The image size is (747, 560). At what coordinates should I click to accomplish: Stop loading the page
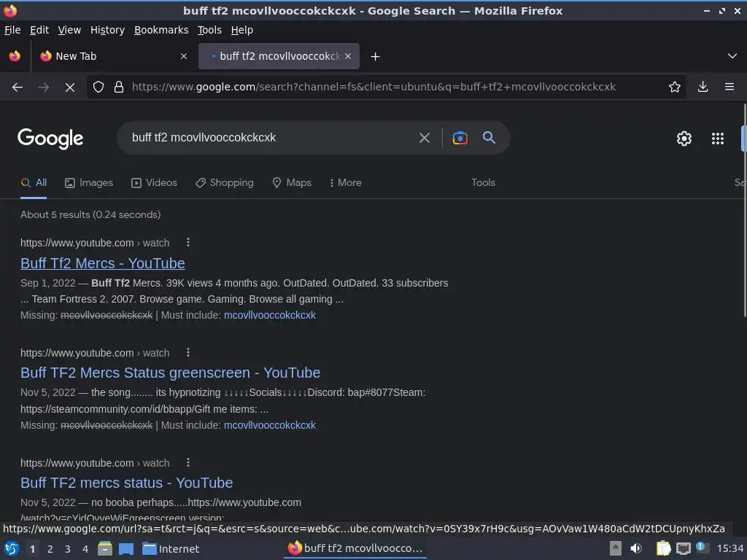point(69,87)
